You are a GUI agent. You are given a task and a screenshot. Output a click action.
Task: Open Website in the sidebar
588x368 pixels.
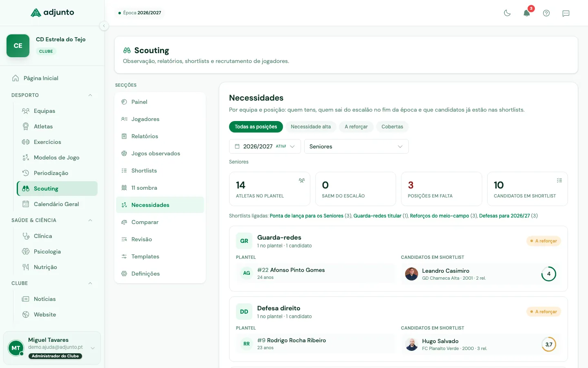57,314
